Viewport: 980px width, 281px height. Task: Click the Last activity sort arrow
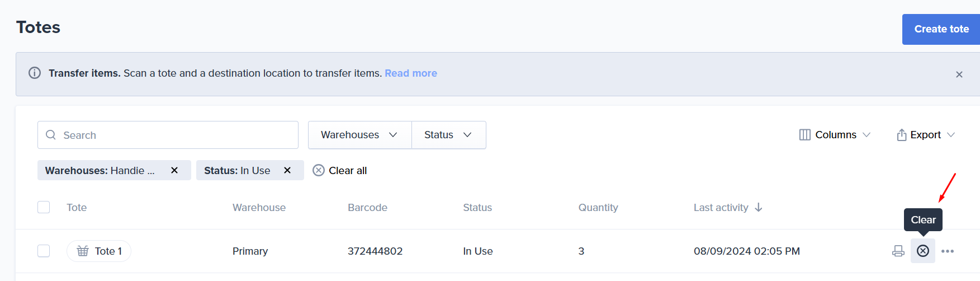759,207
